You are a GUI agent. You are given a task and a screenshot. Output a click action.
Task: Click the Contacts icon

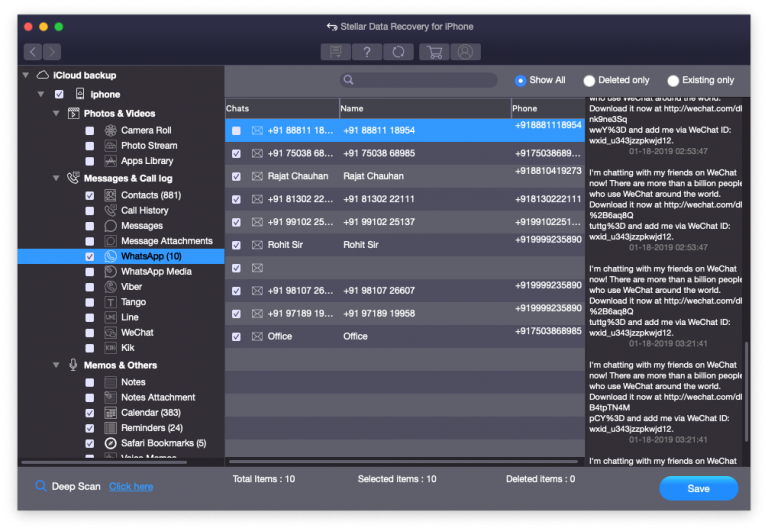tap(111, 195)
